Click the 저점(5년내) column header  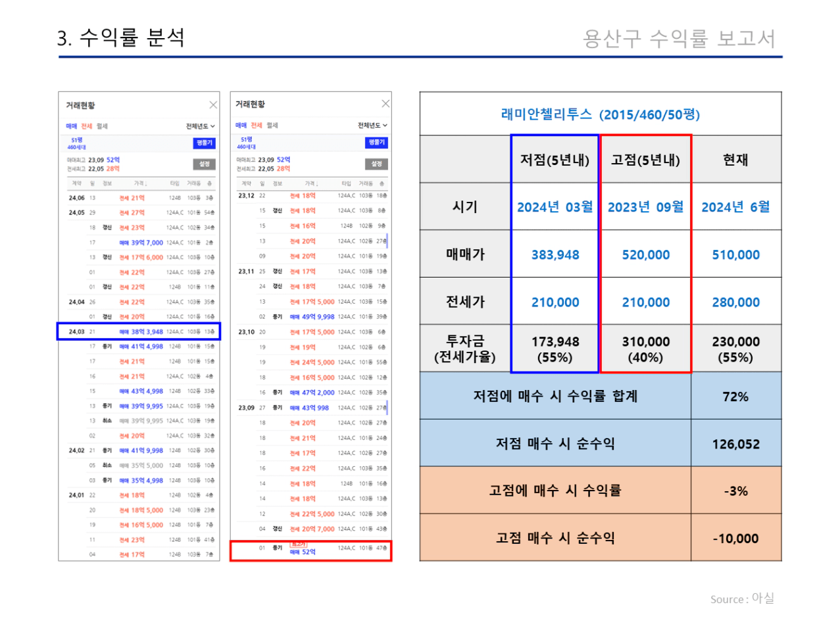[555, 160]
